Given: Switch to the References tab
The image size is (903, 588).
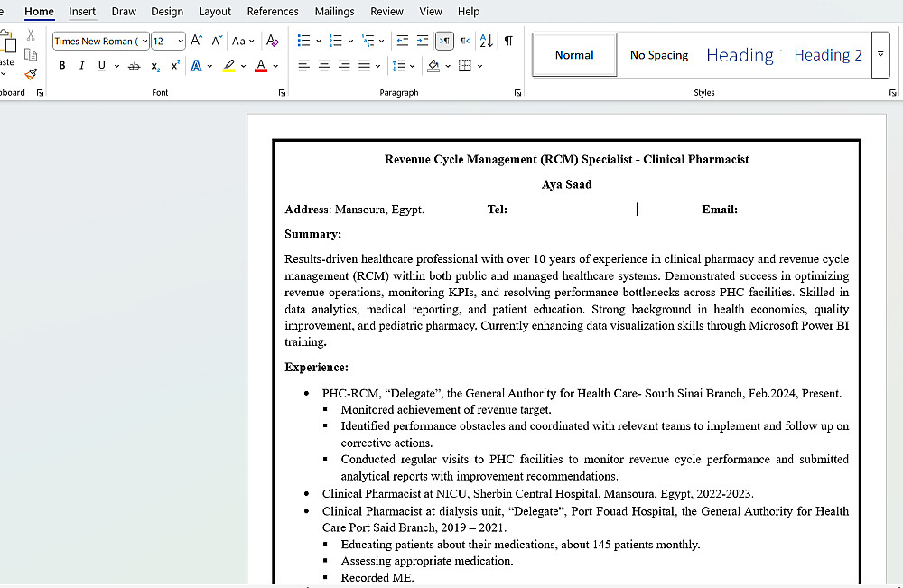Looking at the screenshot, I should 273,11.
